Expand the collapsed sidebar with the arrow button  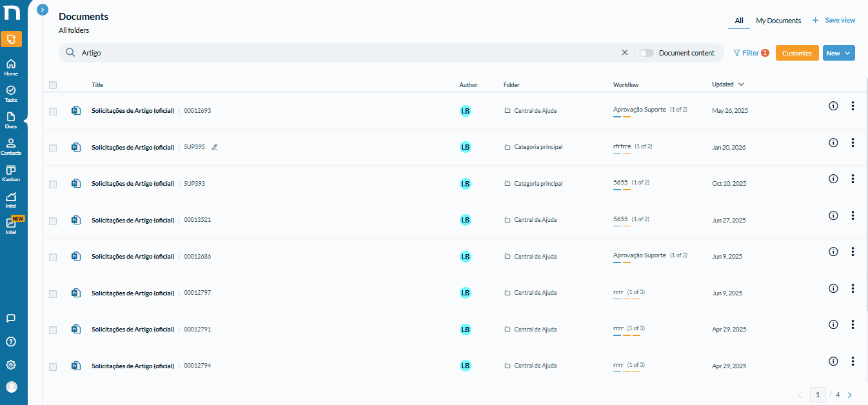[x=43, y=10]
